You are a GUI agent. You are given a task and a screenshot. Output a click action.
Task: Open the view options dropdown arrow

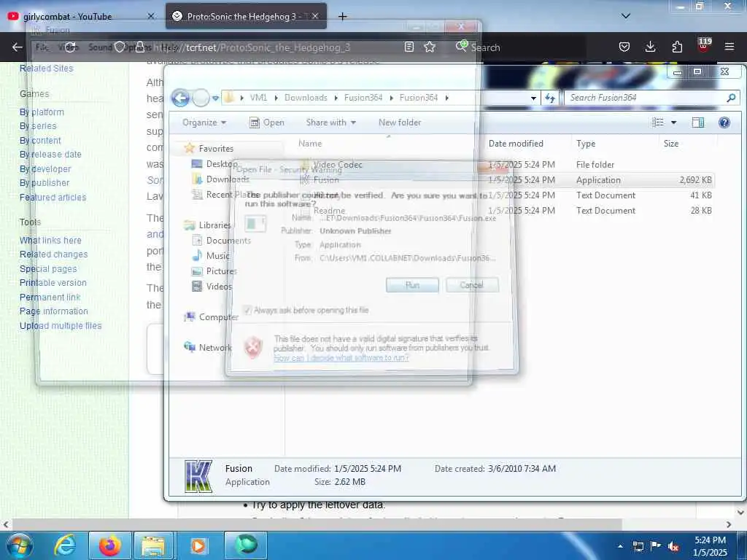tap(673, 122)
